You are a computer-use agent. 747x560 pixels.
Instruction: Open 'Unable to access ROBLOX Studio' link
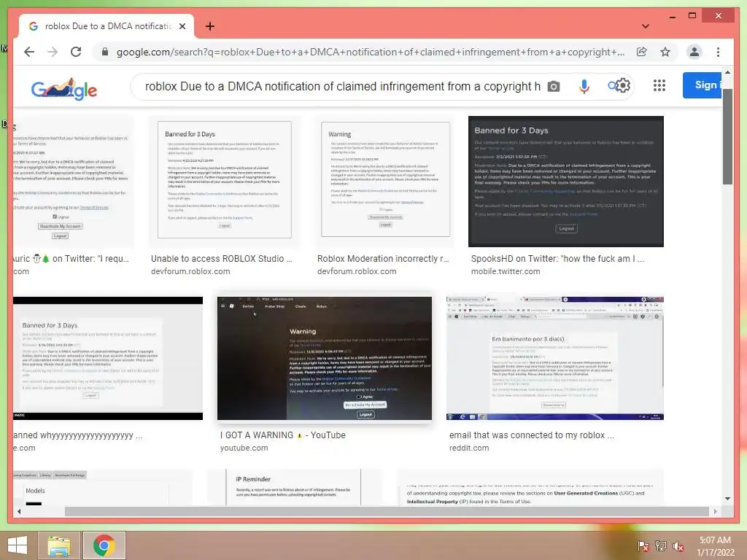[222, 259]
